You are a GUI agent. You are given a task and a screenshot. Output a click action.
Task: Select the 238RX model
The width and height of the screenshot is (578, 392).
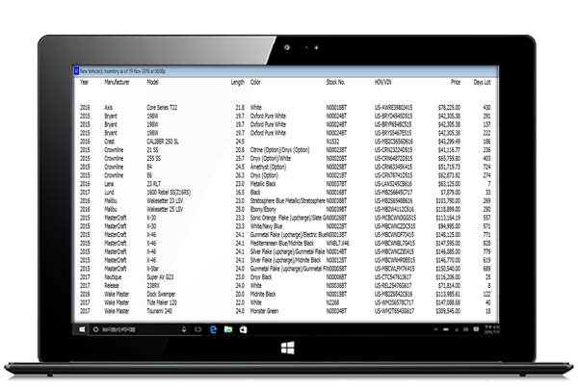point(153,285)
